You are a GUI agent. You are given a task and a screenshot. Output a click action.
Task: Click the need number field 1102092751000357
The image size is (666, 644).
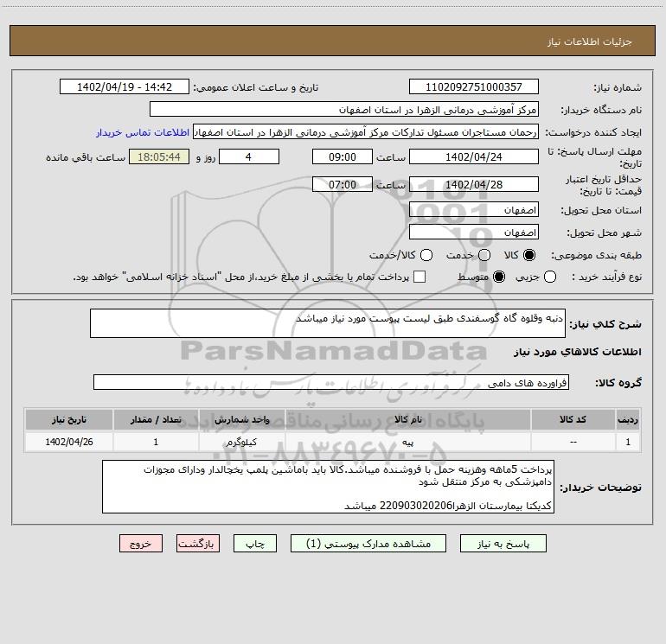point(474,87)
